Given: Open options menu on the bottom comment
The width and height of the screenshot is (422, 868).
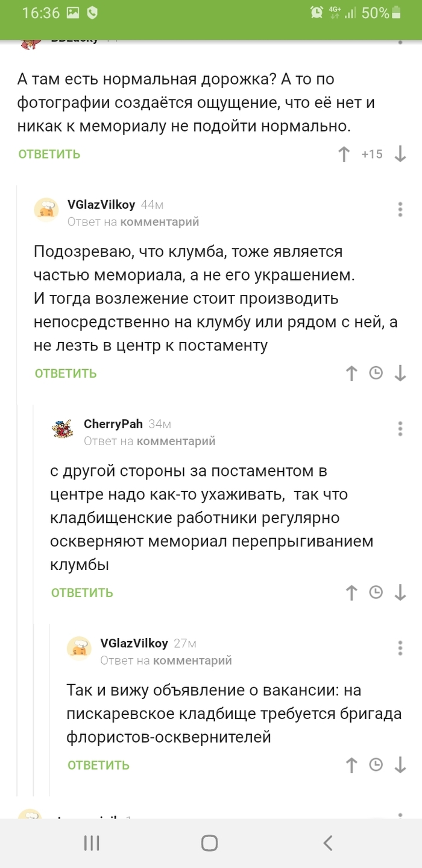Looking at the screenshot, I should [x=400, y=648].
